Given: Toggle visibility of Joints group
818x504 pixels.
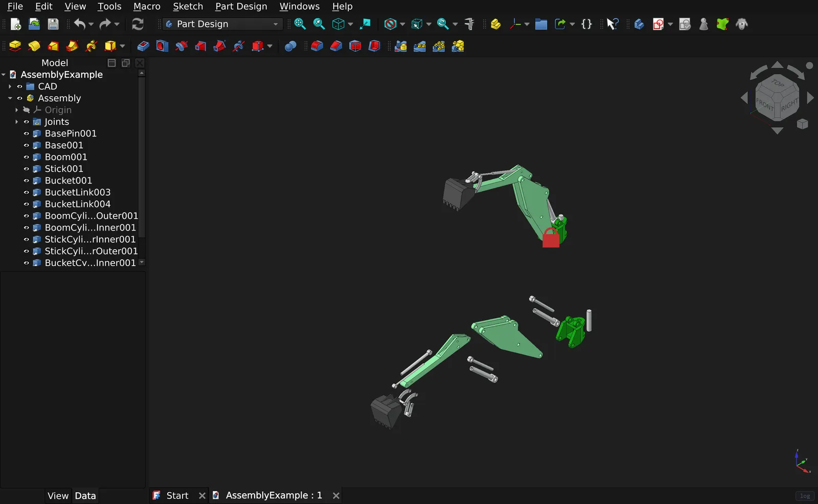Looking at the screenshot, I should click(x=27, y=122).
